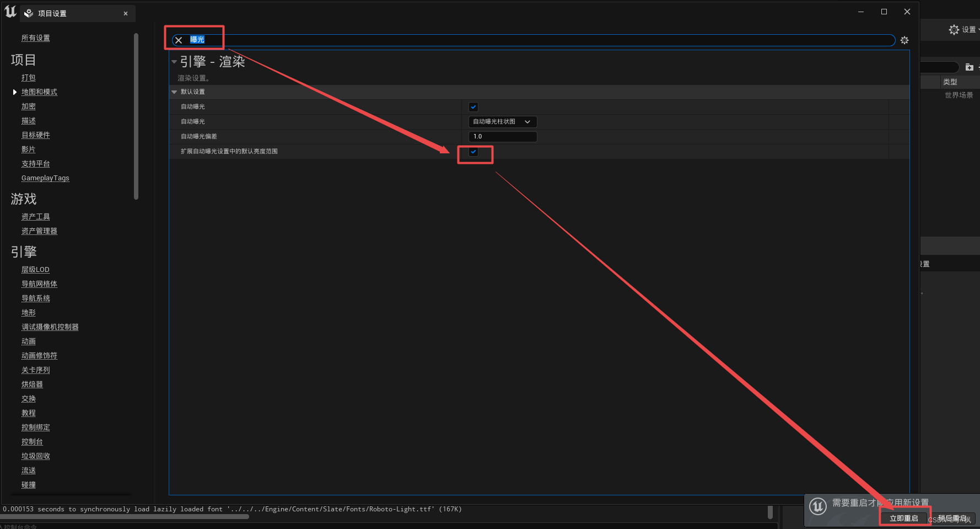Click the output log horizontal scrollbar
The image size is (980, 529).
(125, 517)
